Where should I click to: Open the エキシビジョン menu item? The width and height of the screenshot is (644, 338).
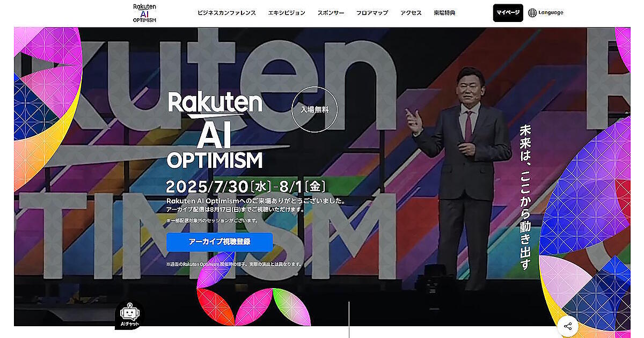coord(287,13)
